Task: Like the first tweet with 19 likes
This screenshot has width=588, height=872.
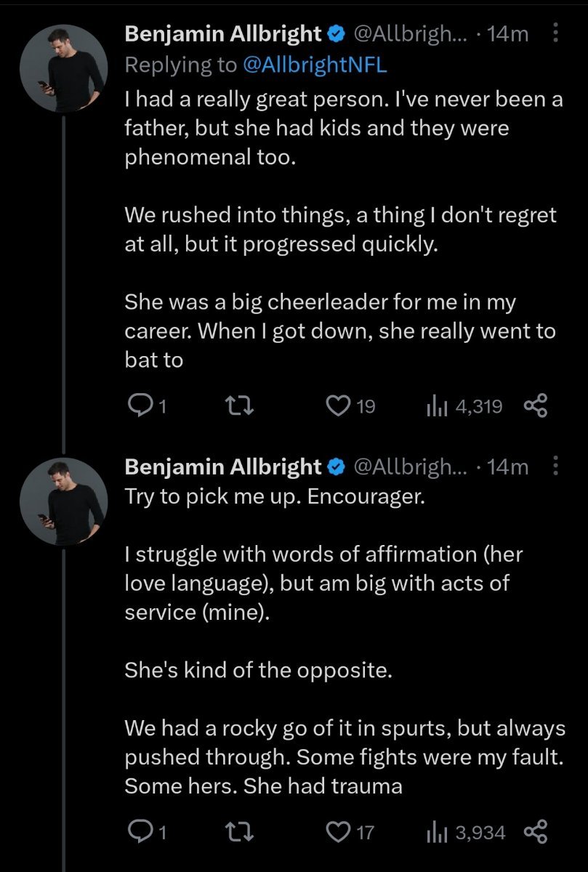Action: click(337, 406)
